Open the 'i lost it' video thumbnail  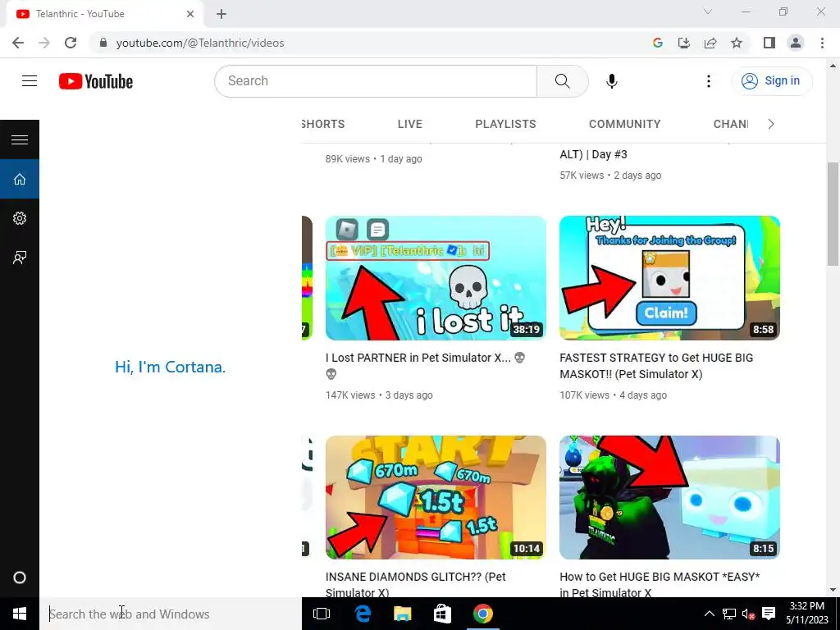[436, 277]
